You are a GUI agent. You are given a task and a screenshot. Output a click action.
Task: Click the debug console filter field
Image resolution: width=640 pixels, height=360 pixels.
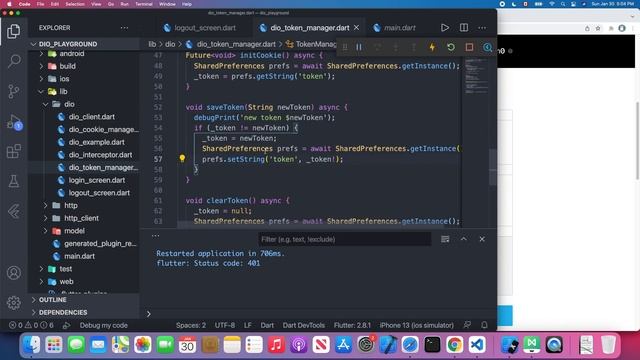coord(344,239)
